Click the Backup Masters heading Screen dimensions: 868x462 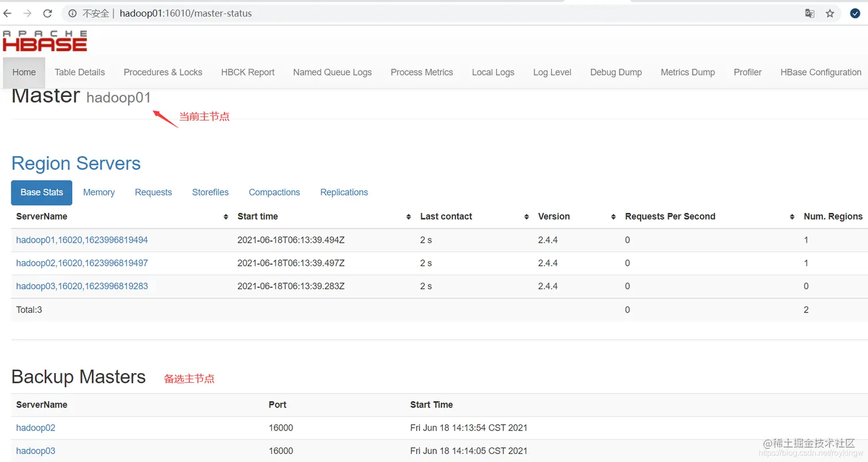(x=79, y=377)
